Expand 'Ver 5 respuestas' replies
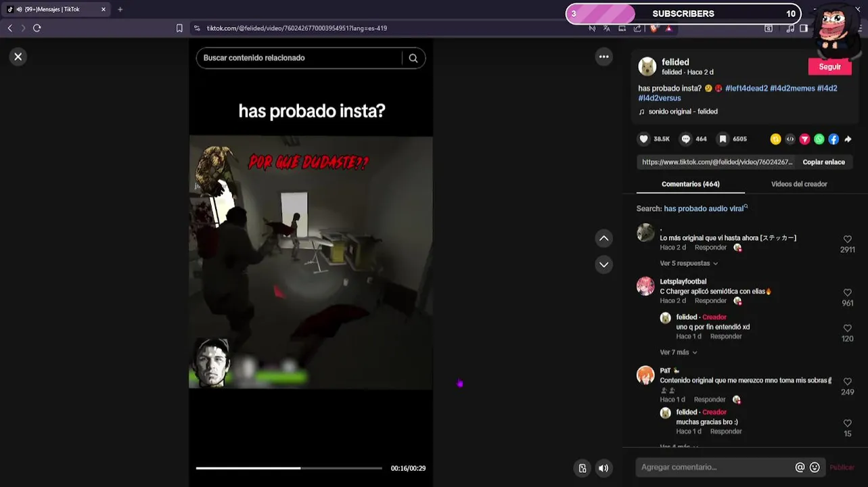The height and width of the screenshot is (487, 868). coord(689,263)
